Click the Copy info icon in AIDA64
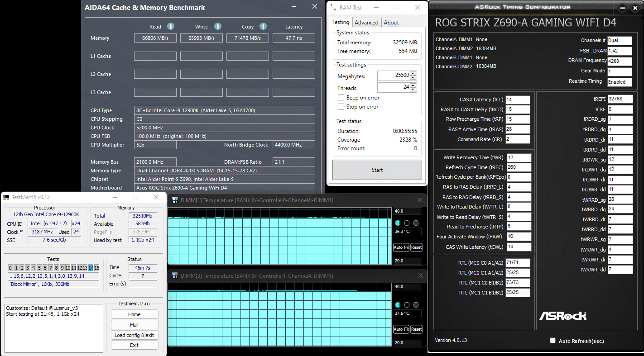Image resolution: width=644 pixels, height=356 pixels. (263, 26)
